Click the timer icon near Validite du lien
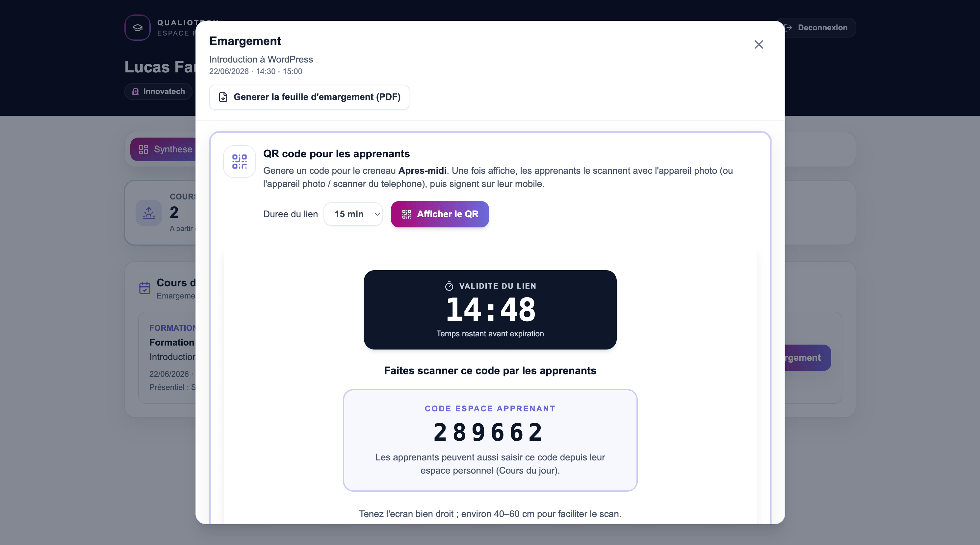This screenshot has width=980, height=545. tap(449, 286)
